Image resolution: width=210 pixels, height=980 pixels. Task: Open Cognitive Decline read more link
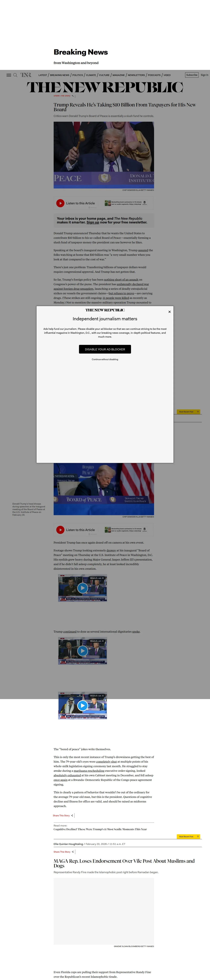tap(100, 829)
